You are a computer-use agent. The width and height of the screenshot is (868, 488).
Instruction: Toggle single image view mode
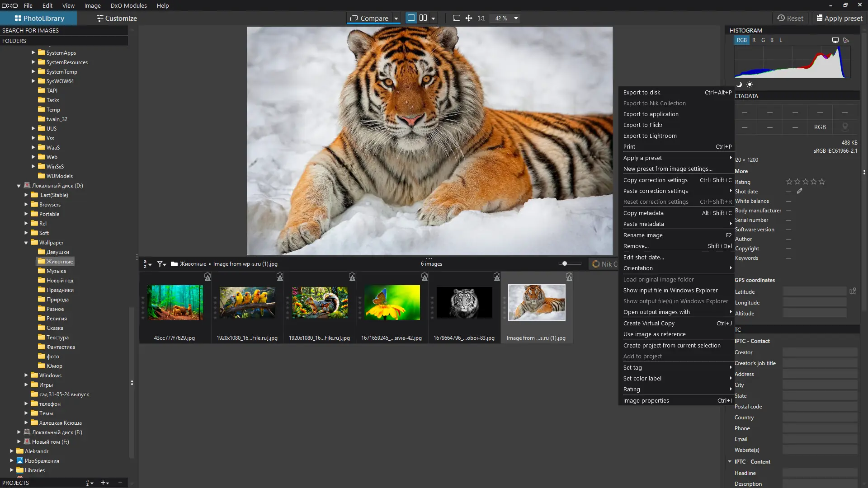point(411,18)
